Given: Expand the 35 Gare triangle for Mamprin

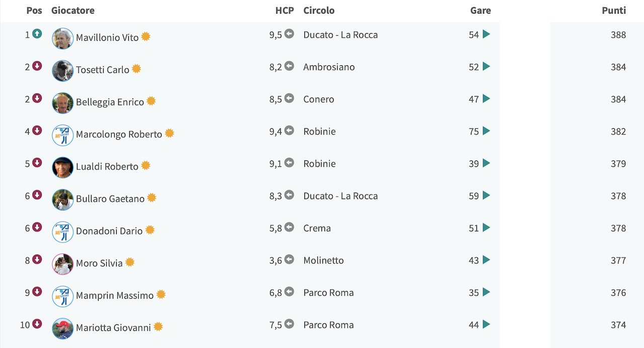Looking at the screenshot, I should (486, 292).
